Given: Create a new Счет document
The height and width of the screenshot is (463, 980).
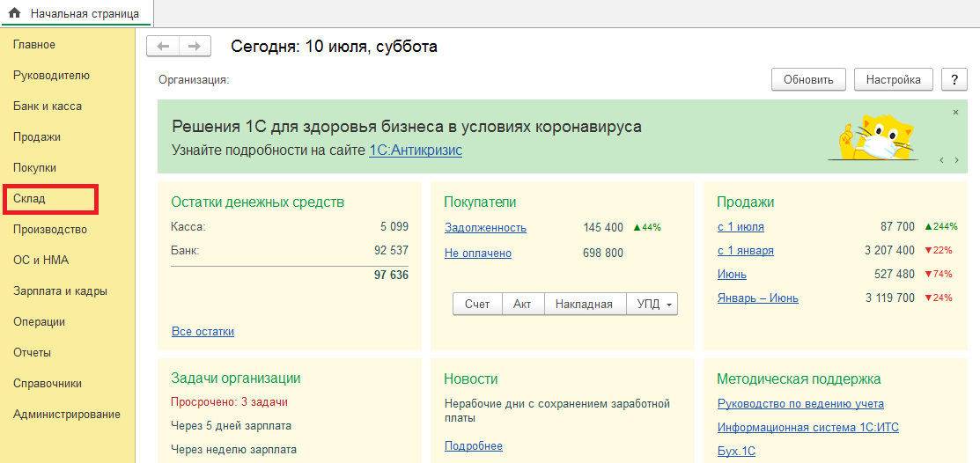Looking at the screenshot, I should pos(476,304).
